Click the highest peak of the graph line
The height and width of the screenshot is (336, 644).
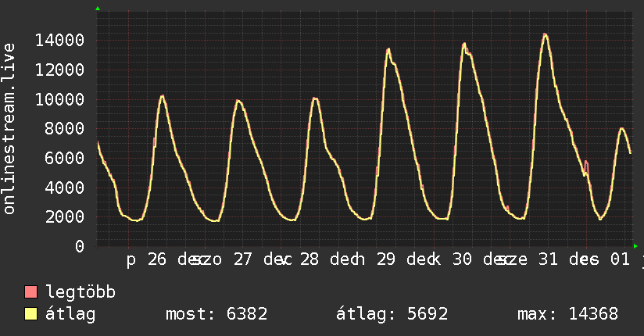[x=545, y=35]
